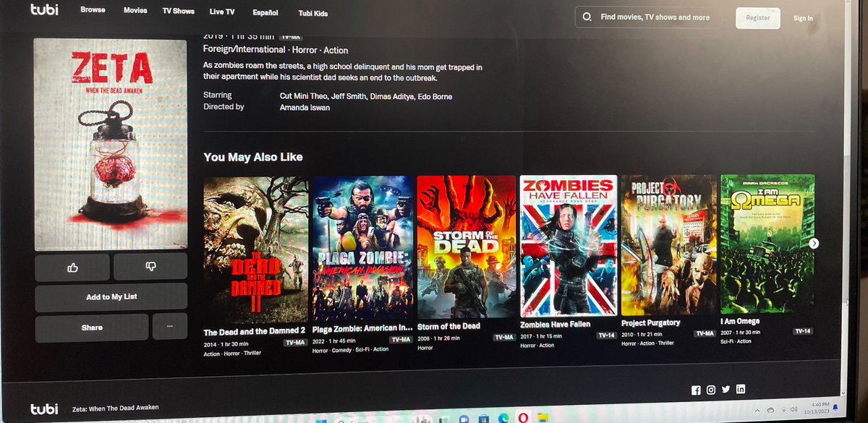Open actor Edo Borne's page

tap(436, 97)
